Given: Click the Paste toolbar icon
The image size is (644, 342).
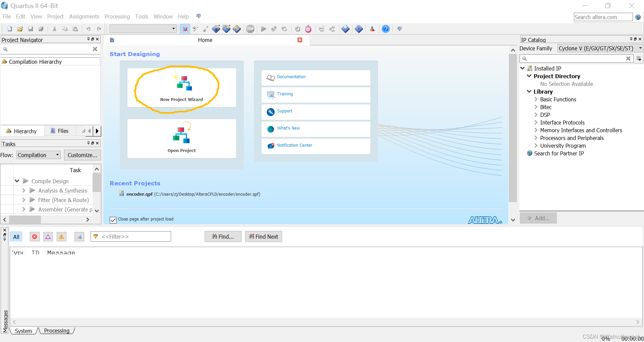Looking at the screenshot, I should (75, 29).
